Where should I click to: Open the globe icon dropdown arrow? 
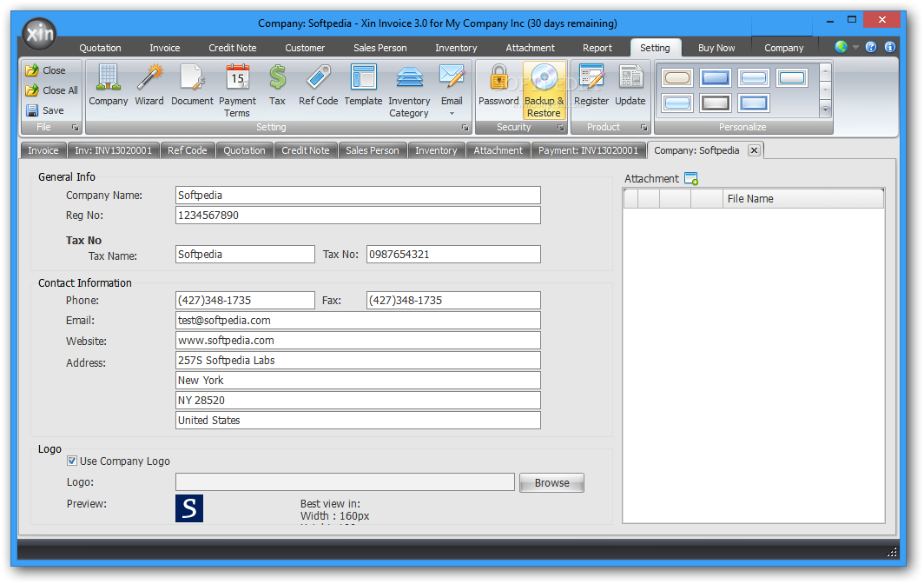[855, 47]
